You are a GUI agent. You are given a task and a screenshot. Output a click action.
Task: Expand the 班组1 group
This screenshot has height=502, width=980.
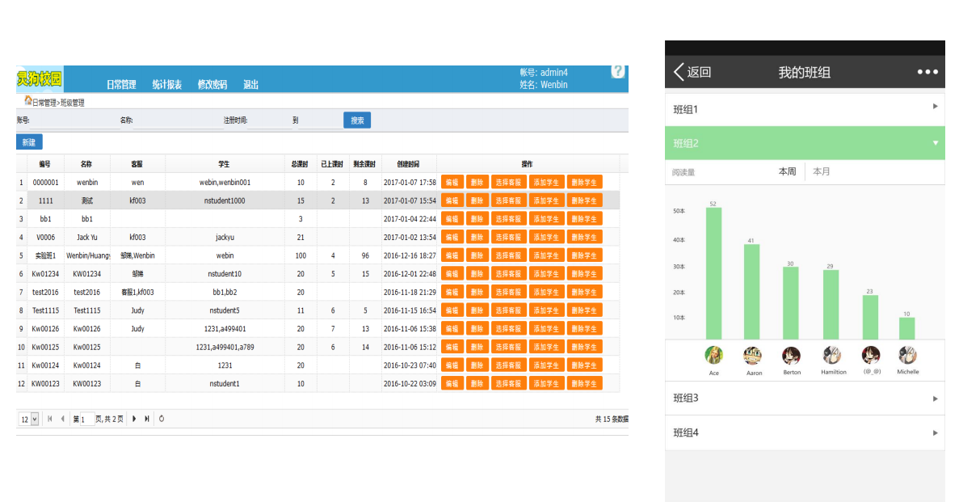[805, 109]
